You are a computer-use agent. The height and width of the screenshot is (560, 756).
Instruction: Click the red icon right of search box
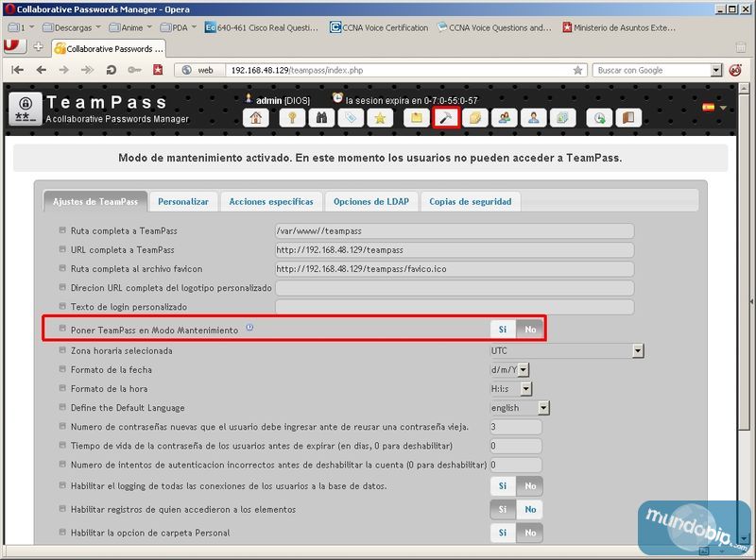pos(735,71)
